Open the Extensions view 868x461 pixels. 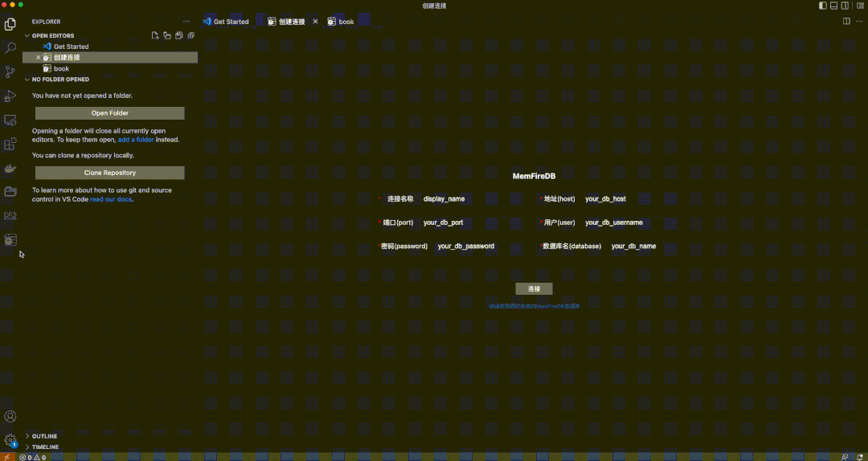[x=10, y=144]
